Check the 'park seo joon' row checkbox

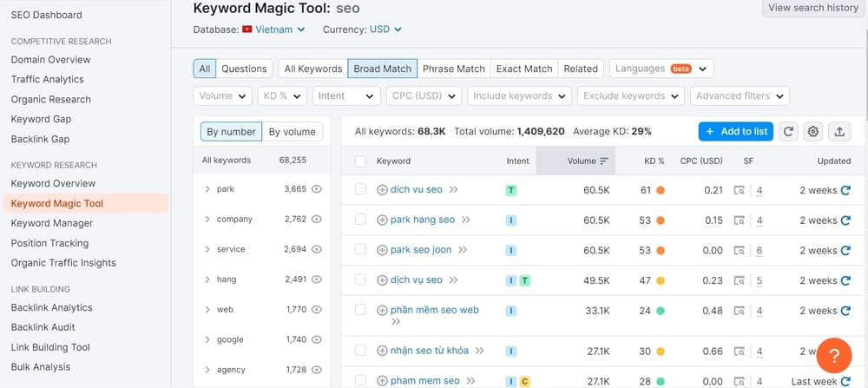coord(360,250)
